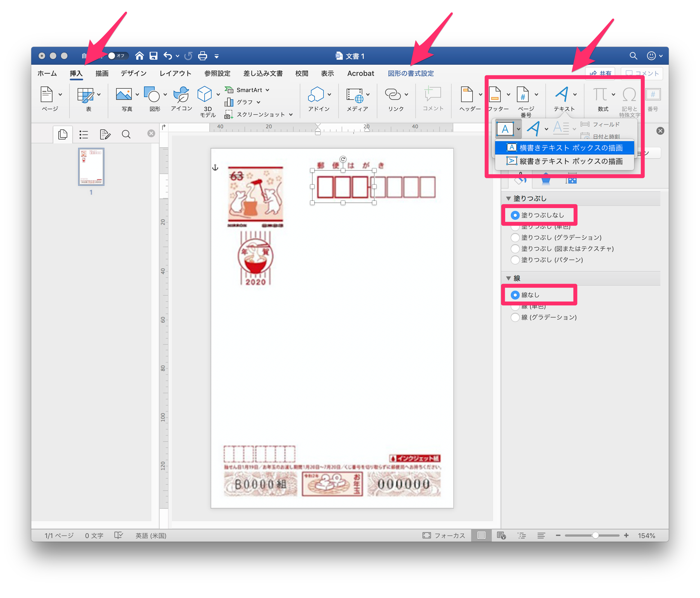This screenshot has height=598, width=700.
Task: Click the コメント button top right
Action: point(642,73)
